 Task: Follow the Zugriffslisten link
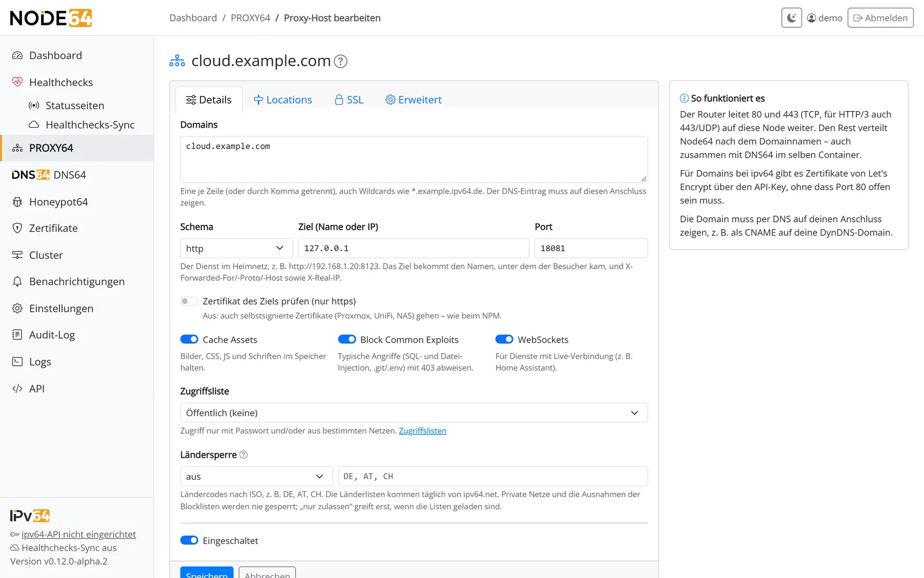[x=422, y=431]
